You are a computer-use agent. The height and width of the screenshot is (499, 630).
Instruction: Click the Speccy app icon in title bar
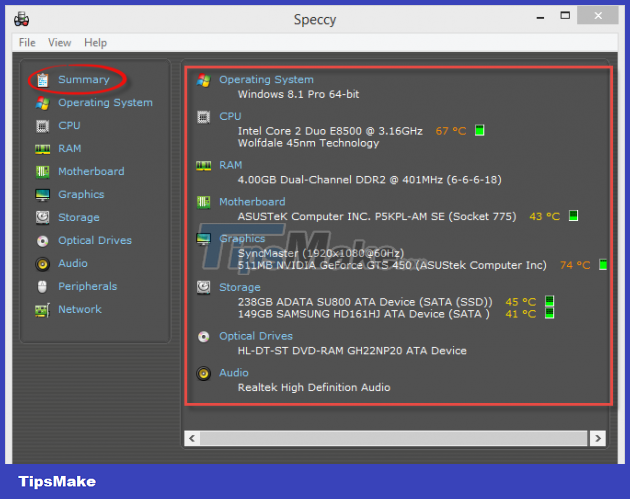(21, 19)
